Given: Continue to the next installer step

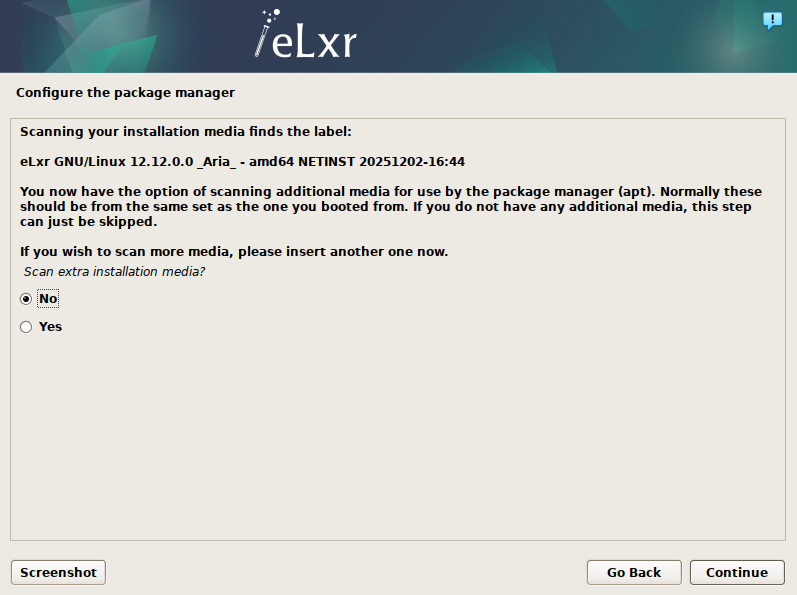Looking at the screenshot, I should [x=736, y=572].
